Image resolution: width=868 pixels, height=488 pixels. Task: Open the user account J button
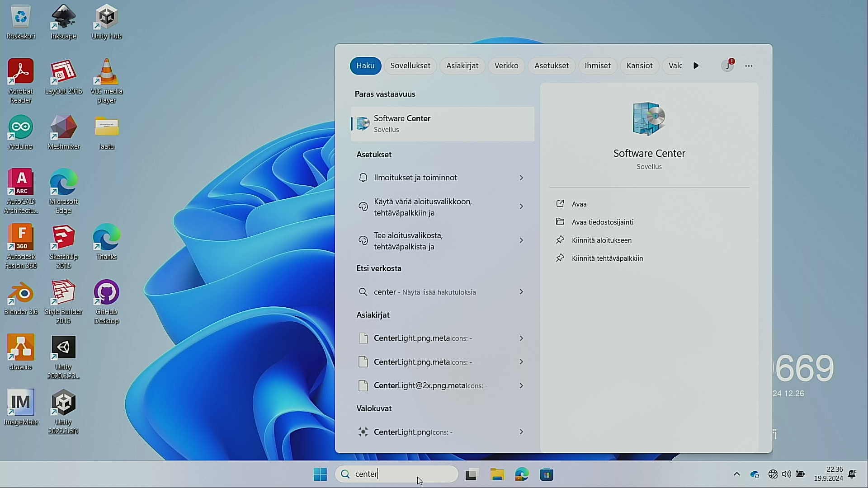click(x=727, y=66)
